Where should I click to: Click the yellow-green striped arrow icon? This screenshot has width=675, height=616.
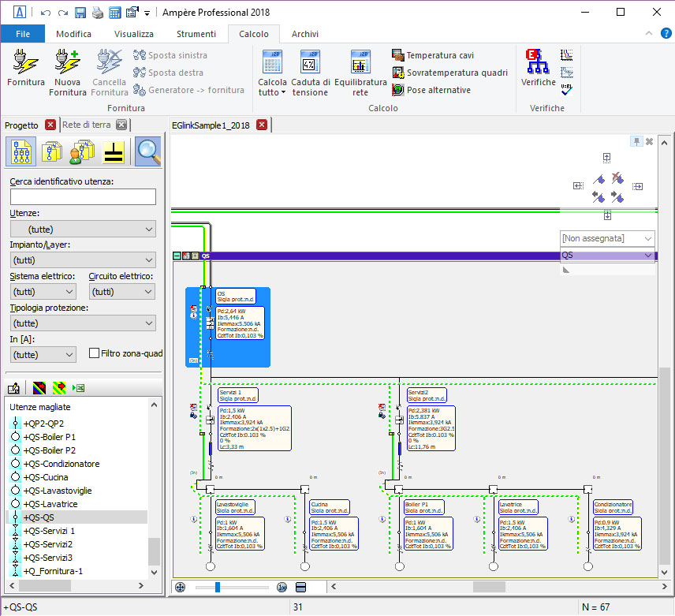click(59, 388)
